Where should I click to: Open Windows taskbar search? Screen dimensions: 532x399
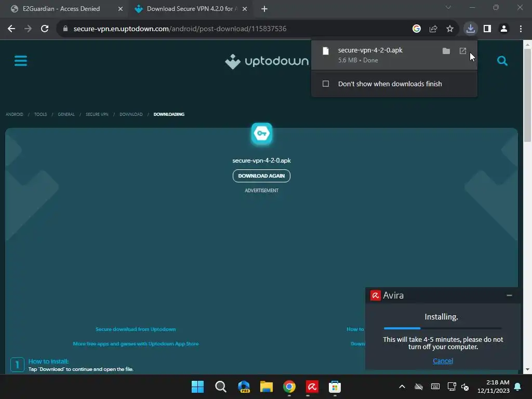(x=220, y=387)
